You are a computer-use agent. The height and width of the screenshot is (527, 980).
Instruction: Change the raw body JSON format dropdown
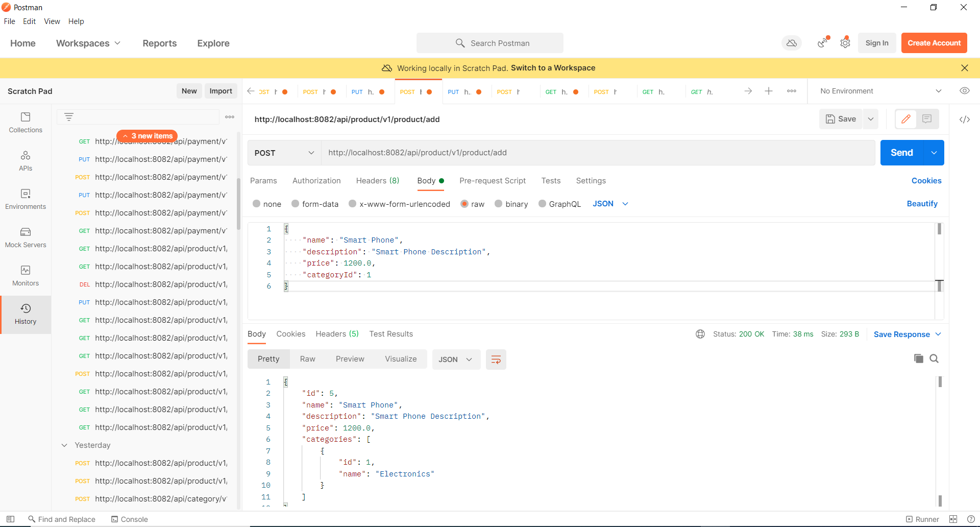pos(610,204)
